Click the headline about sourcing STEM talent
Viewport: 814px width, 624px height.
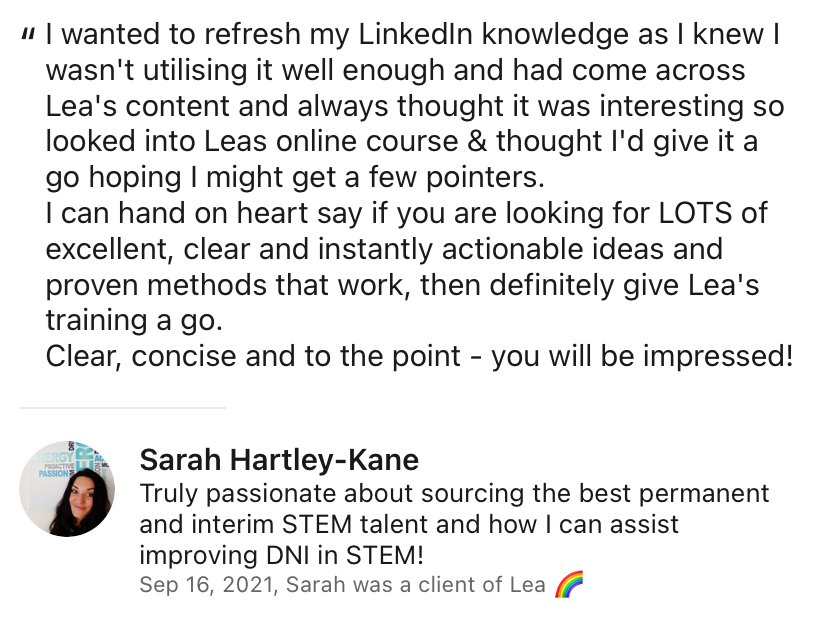454,524
